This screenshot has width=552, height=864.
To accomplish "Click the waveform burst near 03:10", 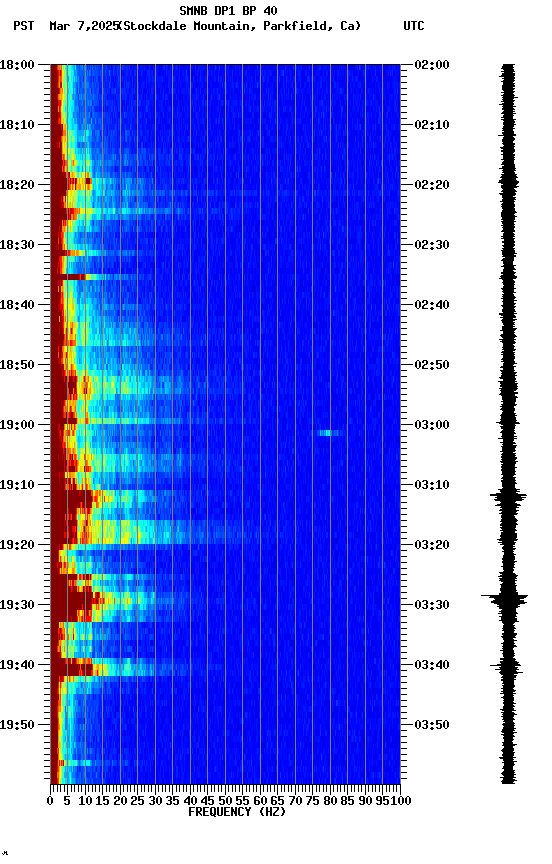I will [x=508, y=496].
